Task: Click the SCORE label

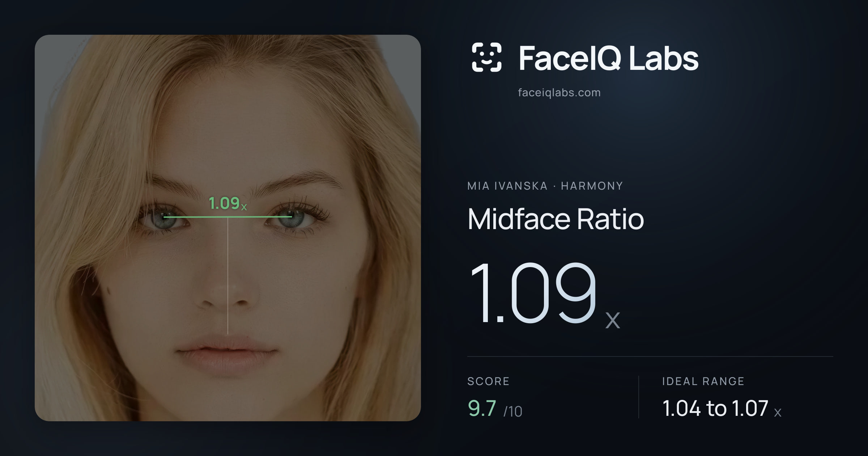Action: 488,381
